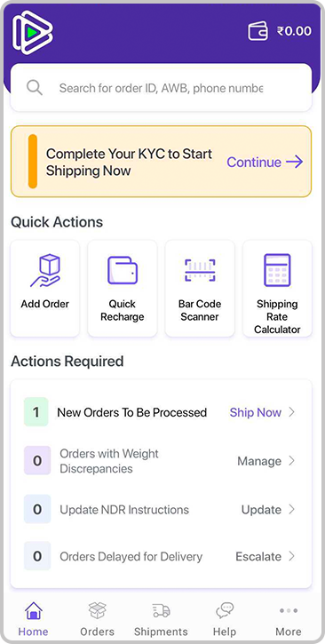Tap the app logo in header

[x=33, y=33]
